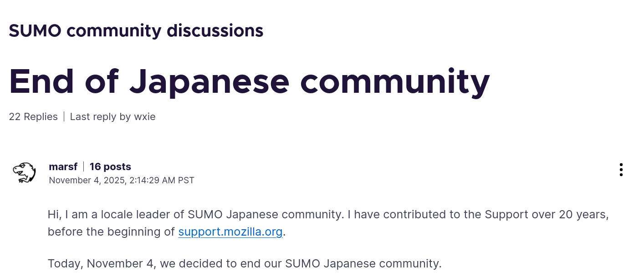
Task: Click the Last reply by label
Action: [100, 117]
